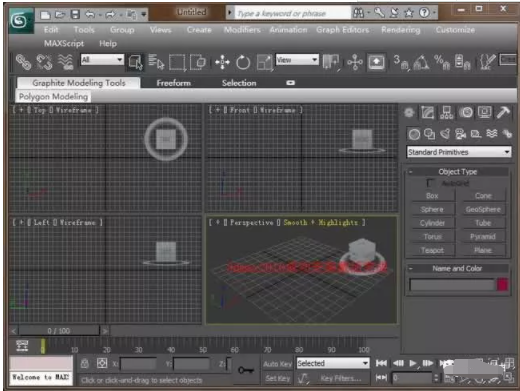The height and width of the screenshot is (391, 520).
Task: Toggle the Auto Key animation mode
Action: pyautogui.click(x=277, y=364)
